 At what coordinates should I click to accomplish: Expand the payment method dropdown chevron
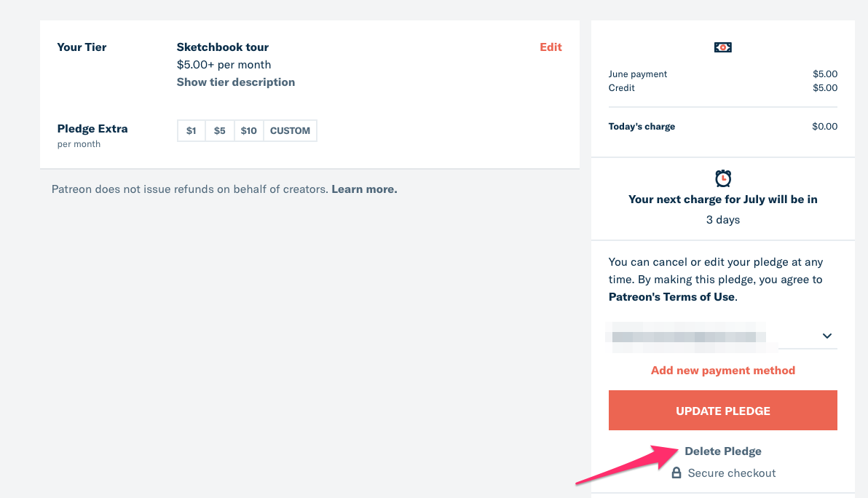click(x=827, y=336)
